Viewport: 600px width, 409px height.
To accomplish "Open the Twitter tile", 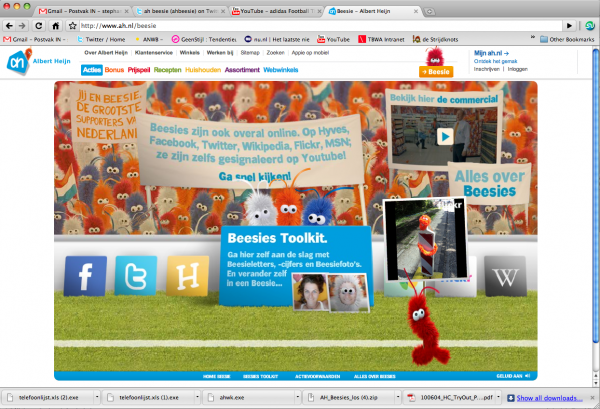I will pyautogui.click(x=136, y=276).
